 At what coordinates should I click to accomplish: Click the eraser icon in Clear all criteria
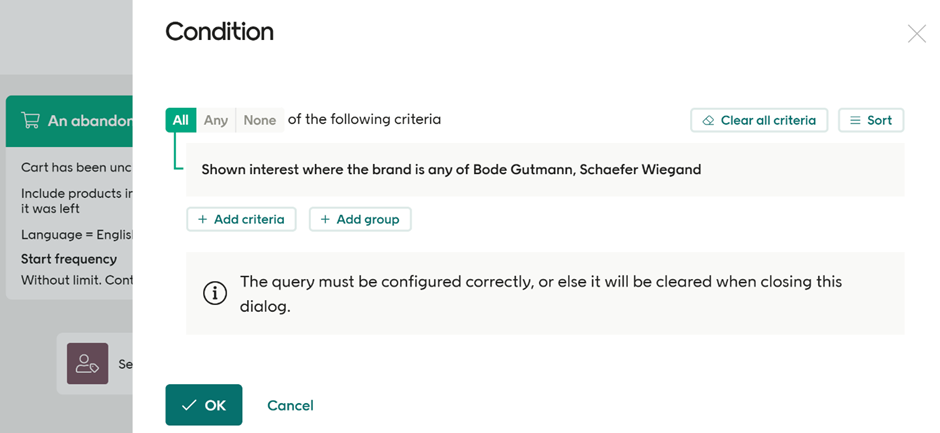(x=708, y=121)
